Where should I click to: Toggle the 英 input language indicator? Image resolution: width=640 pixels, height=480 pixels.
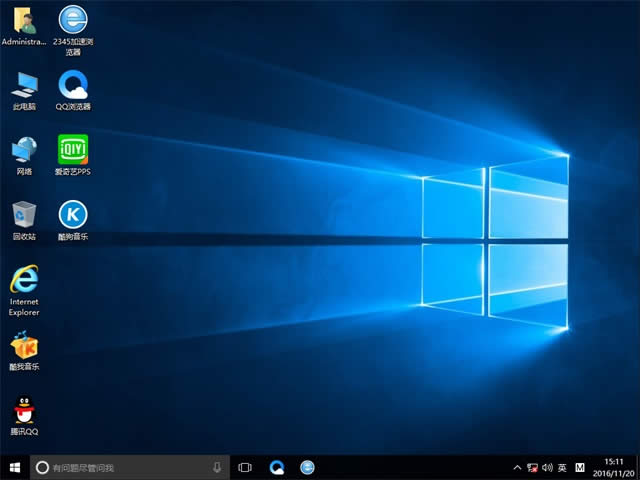coord(562,467)
